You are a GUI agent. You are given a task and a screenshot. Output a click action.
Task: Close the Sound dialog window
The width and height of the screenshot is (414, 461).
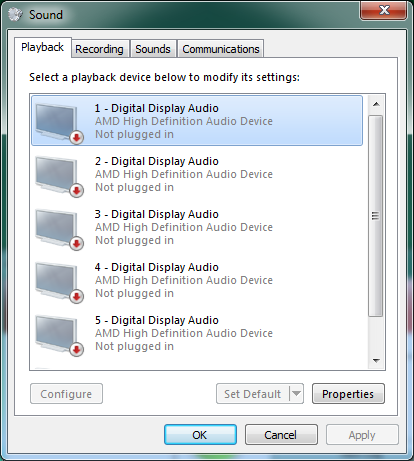point(384,10)
